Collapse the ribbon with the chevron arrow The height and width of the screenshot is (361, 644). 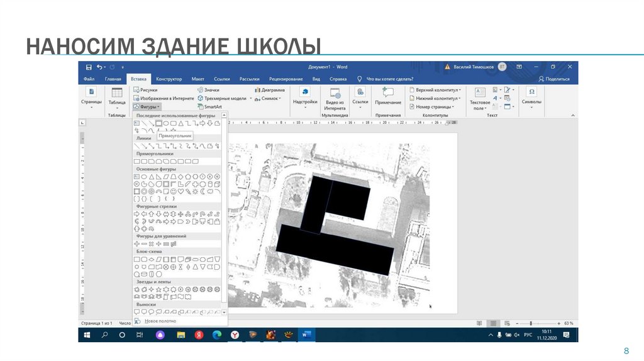point(573,115)
